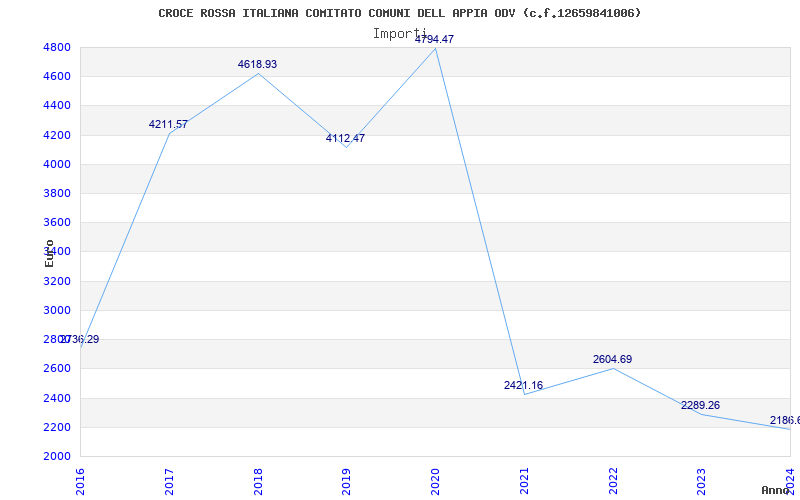The height and width of the screenshot is (500, 800).
Task: Click the Importi series subtitle
Action: [399, 34]
